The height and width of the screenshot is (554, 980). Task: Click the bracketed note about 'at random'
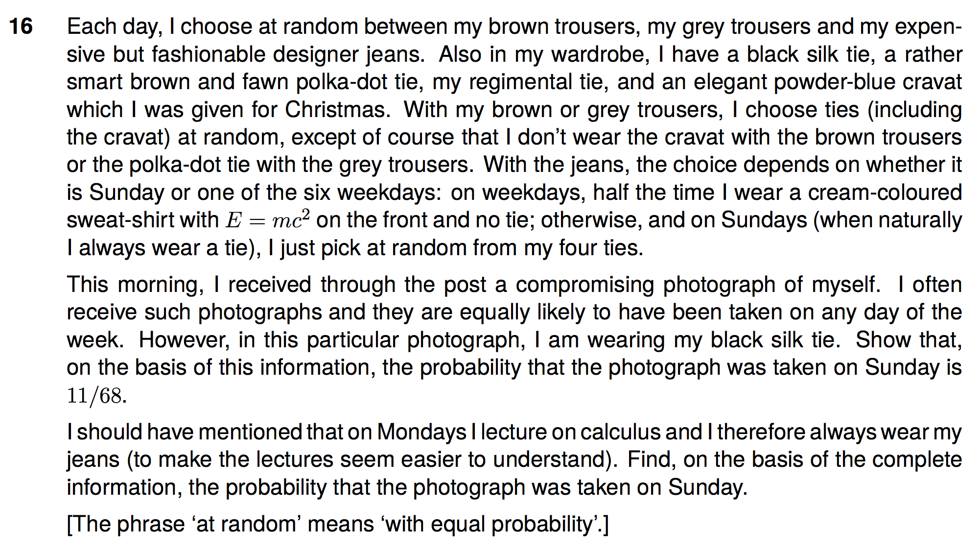click(x=338, y=524)
